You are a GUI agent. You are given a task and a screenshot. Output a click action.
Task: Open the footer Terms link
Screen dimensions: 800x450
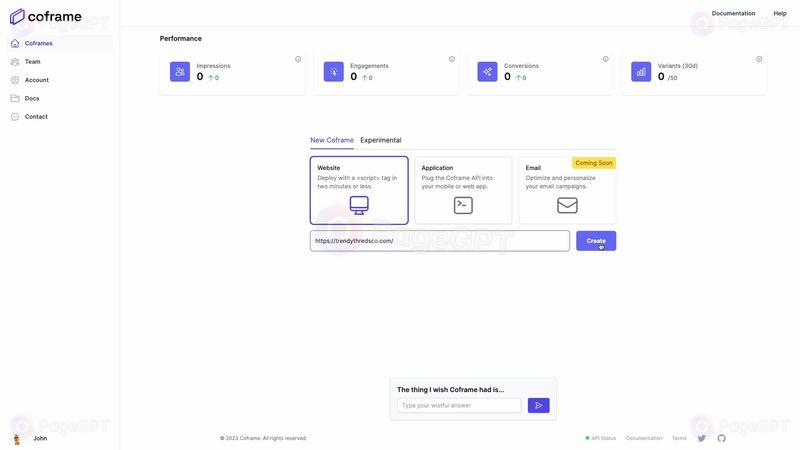679,438
